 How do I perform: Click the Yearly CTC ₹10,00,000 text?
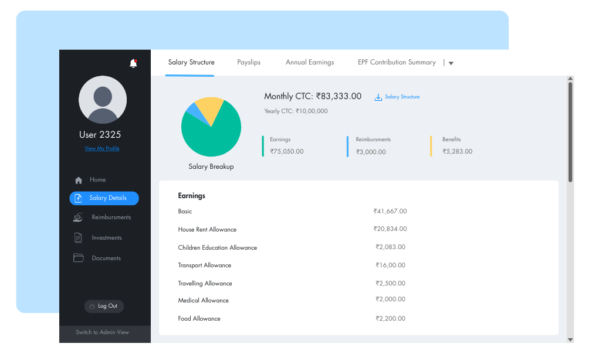296,111
